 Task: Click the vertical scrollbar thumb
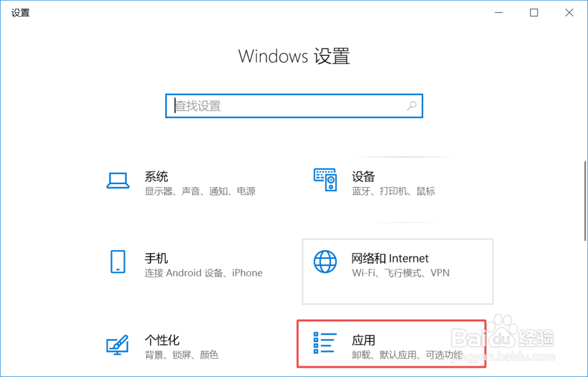point(586,201)
